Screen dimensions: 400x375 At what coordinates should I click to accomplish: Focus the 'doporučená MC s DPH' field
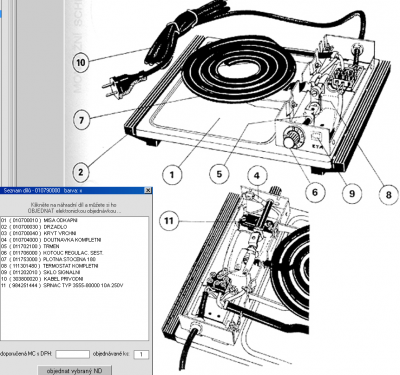pos(72,354)
